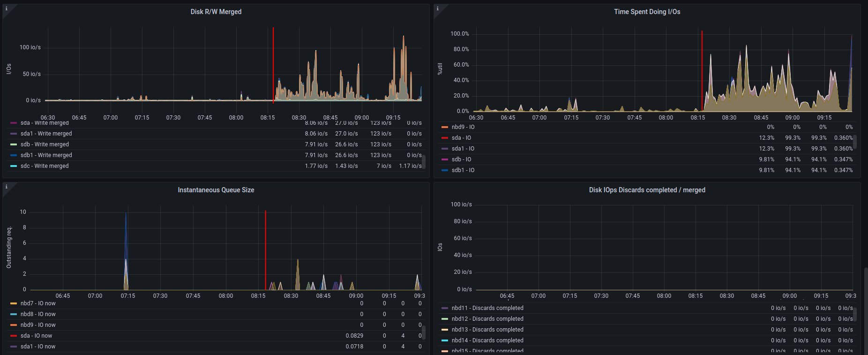
Task: Click the Disk R/W Merged legend scrollbar
Action: 424,161
